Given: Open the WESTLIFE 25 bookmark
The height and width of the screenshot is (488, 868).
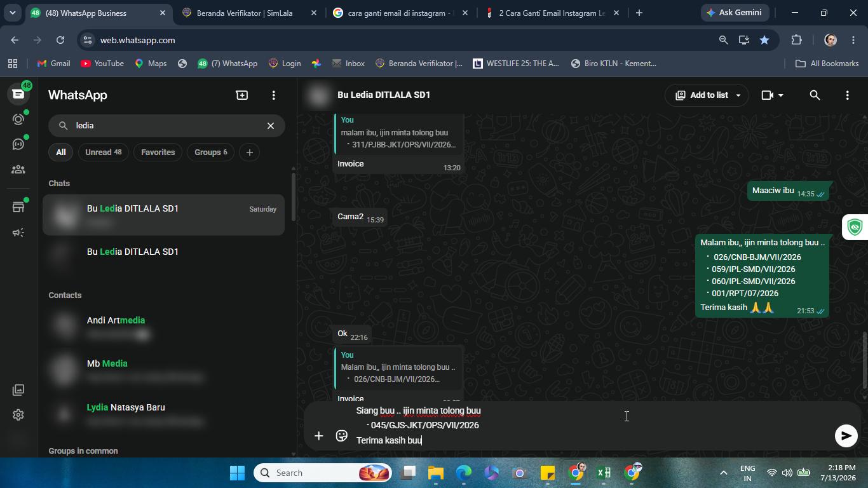Looking at the screenshot, I should tap(516, 64).
